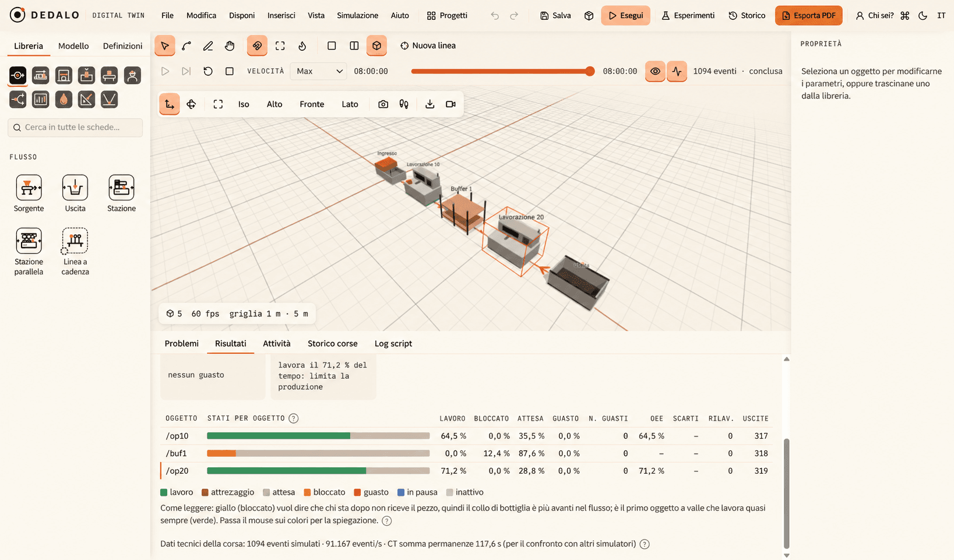Add a Sorgente element from library

pos(29,194)
